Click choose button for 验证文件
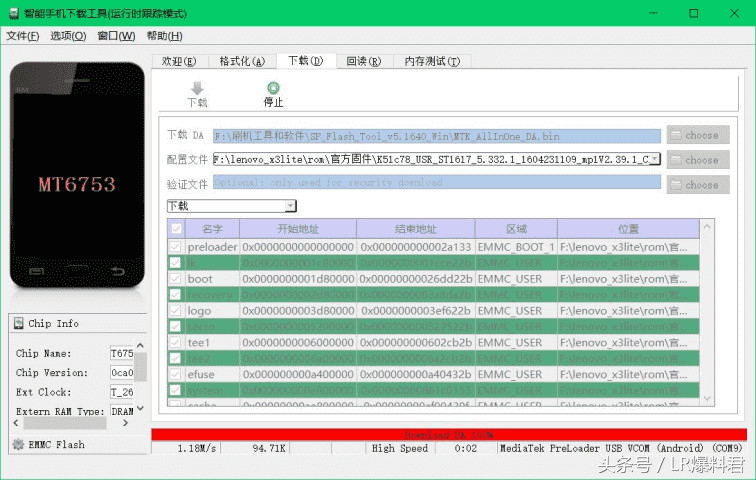This screenshot has height=480, width=756. [698, 185]
